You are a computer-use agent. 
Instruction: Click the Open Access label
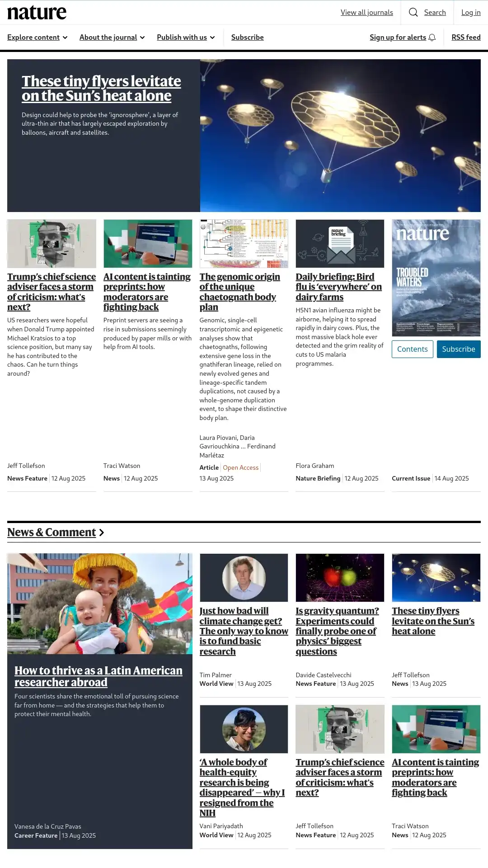[x=241, y=467]
